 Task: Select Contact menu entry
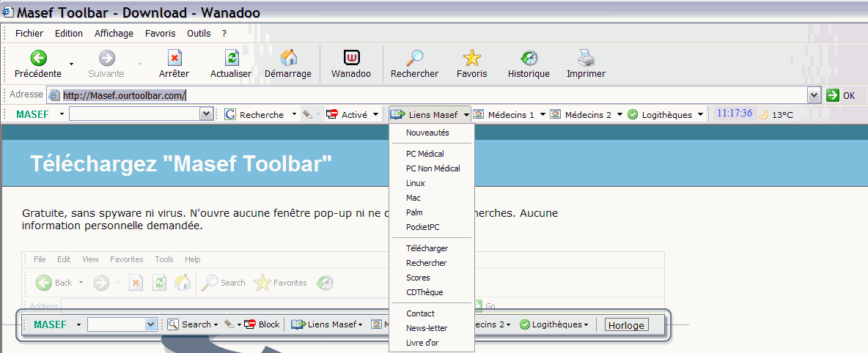click(432, 313)
